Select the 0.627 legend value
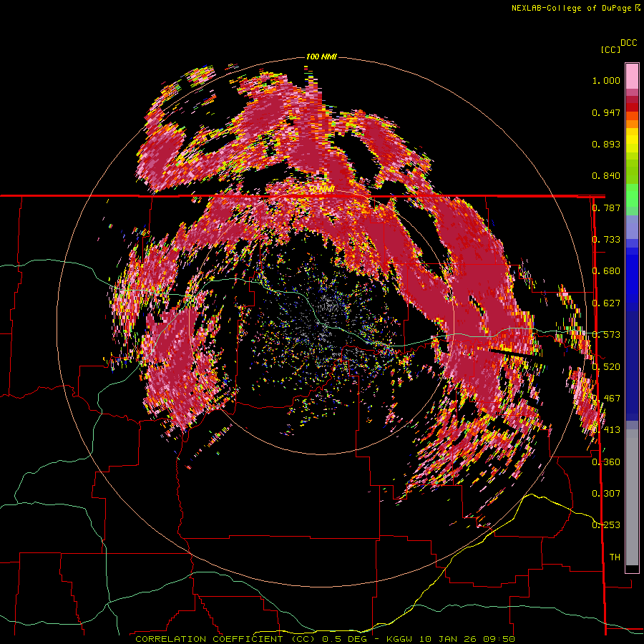This screenshot has width=644, height=644. pyautogui.click(x=606, y=303)
